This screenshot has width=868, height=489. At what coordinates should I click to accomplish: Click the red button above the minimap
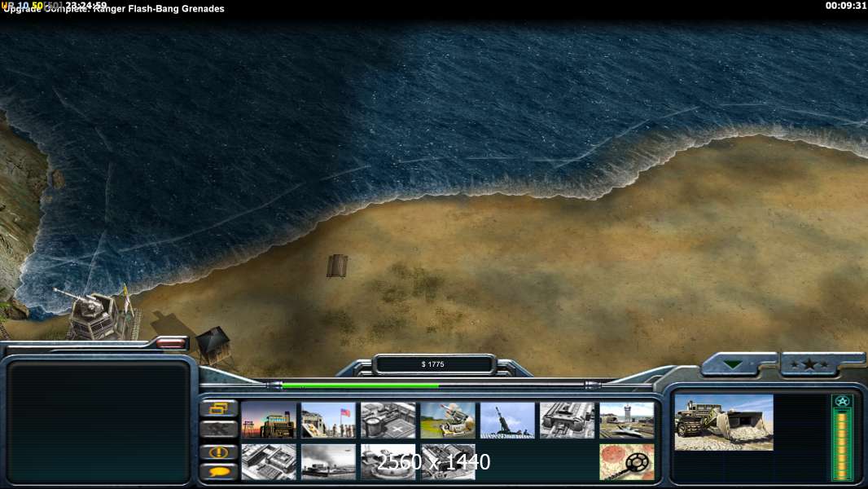pos(171,343)
